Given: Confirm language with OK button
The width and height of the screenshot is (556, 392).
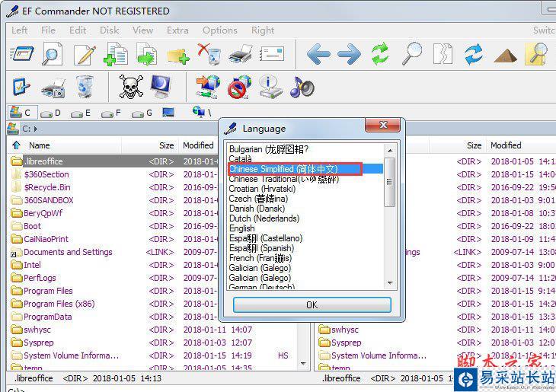Looking at the screenshot, I should [312, 304].
